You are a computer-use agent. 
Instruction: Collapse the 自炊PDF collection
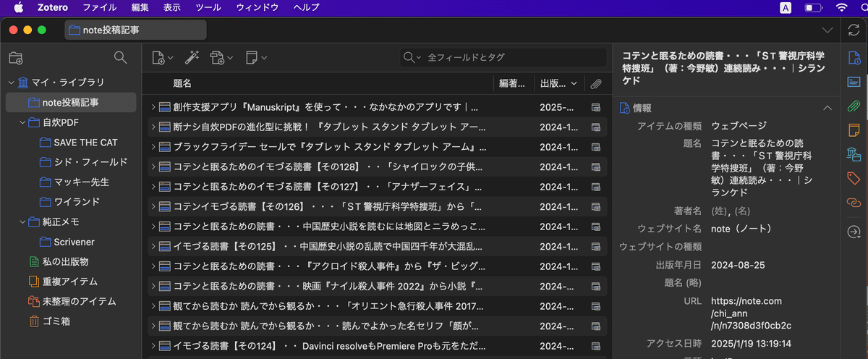click(23, 122)
